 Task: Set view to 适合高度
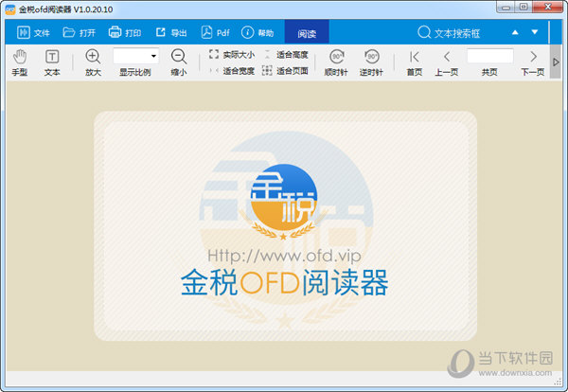(x=286, y=55)
